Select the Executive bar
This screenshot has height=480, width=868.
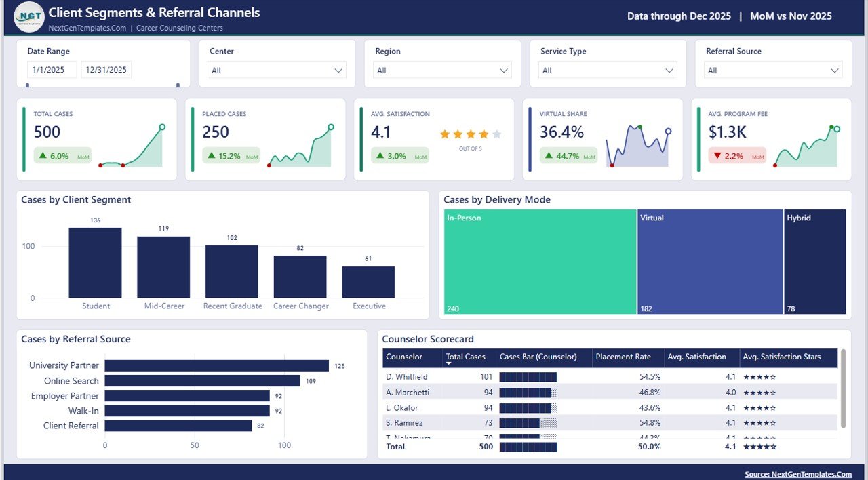coord(368,282)
